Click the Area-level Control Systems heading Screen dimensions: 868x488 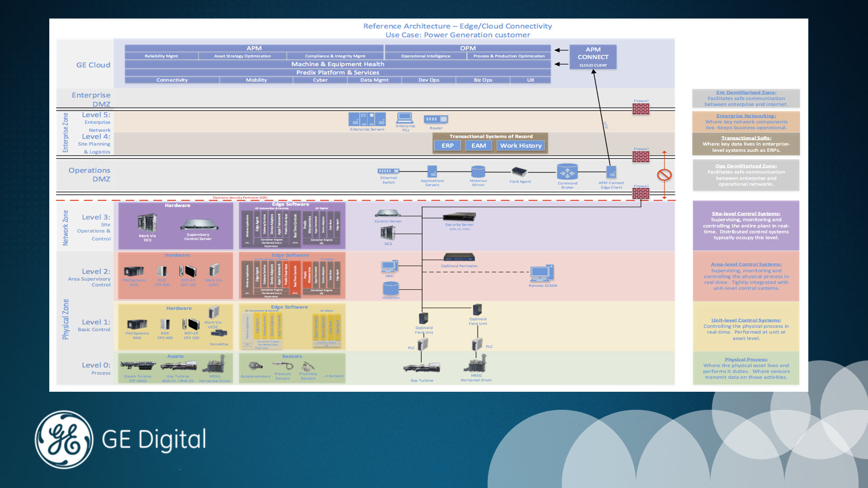pos(746,265)
